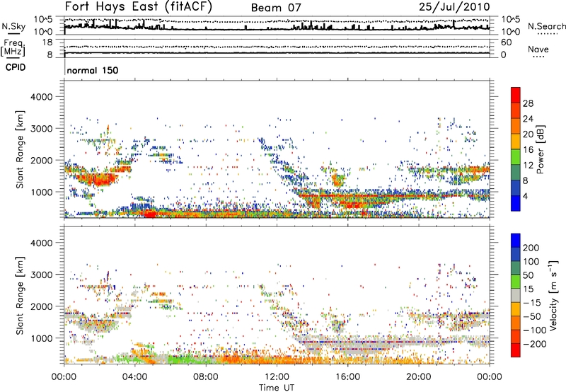Pick the teal 50–100 velocity colorbar segment

click(516, 268)
